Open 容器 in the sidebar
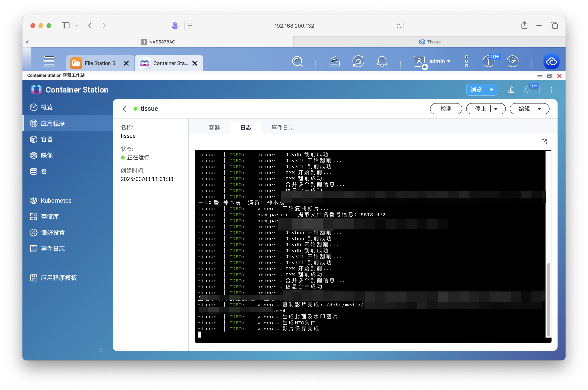This screenshot has height=390, width=588. pos(68,139)
